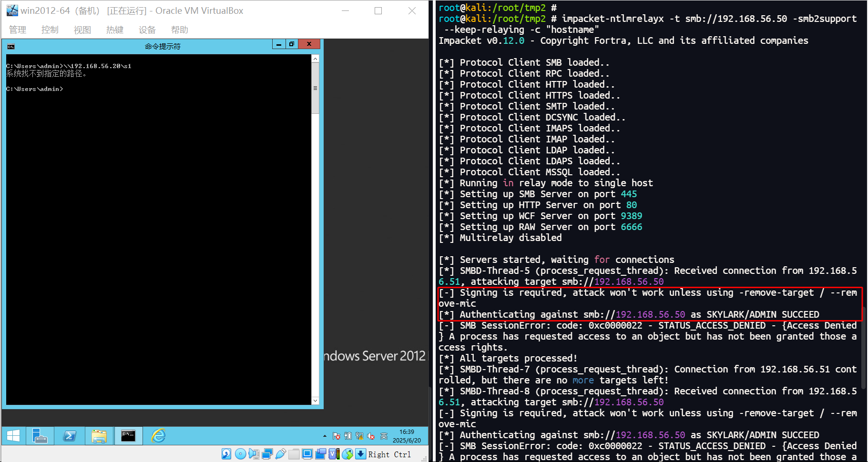The image size is (868, 462).
Task: Click the Protocol Client MSSQL loaded line
Action: point(530,172)
